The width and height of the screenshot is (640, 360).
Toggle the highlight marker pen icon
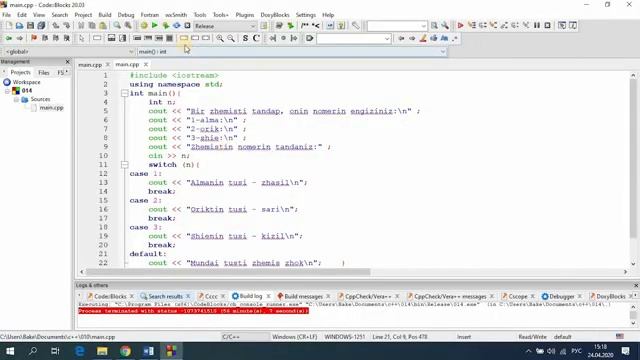click(x=423, y=38)
